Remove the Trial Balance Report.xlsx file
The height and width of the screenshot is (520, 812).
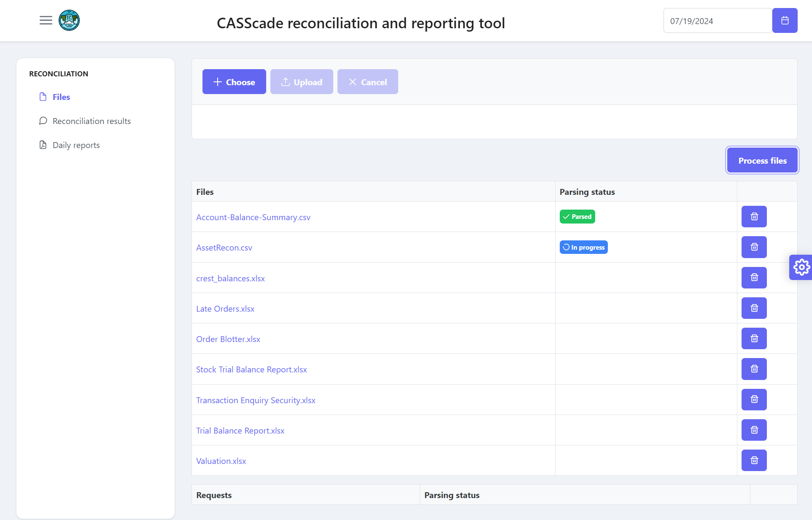[754, 430]
